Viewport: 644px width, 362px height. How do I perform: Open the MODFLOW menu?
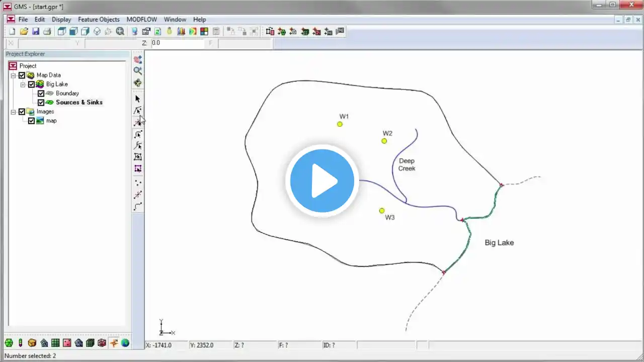tap(142, 20)
